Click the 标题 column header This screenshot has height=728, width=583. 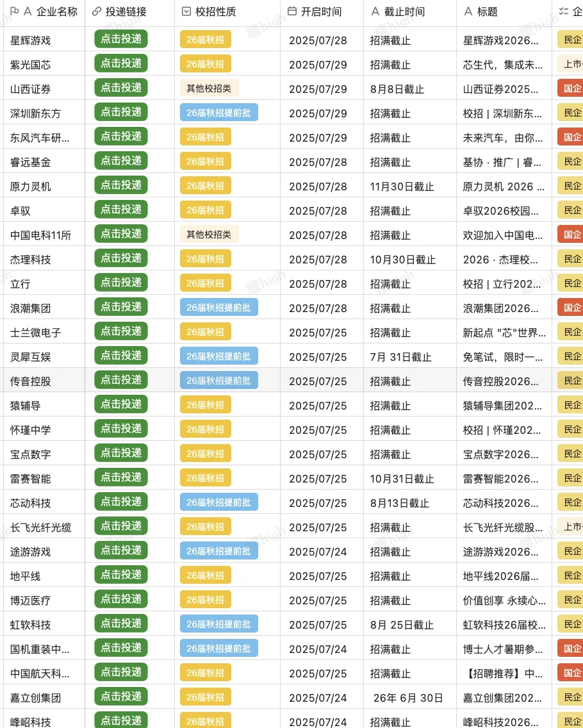click(488, 12)
